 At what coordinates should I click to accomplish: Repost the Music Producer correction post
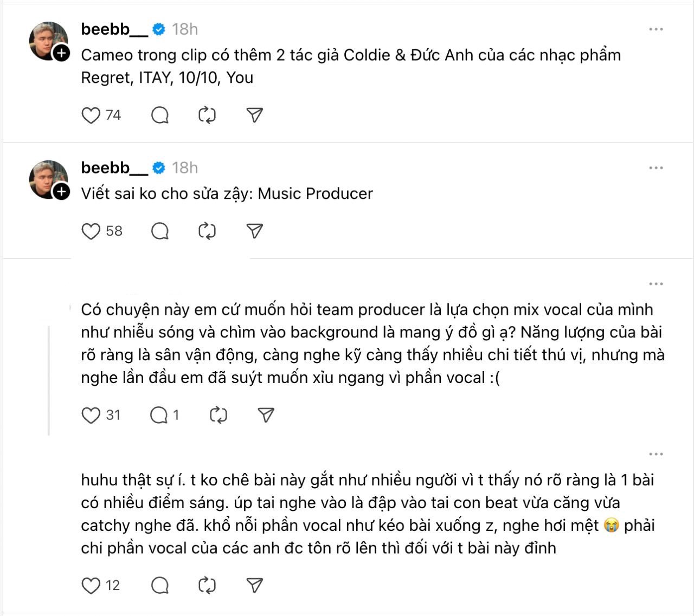pyautogui.click(x=207, y=231)
